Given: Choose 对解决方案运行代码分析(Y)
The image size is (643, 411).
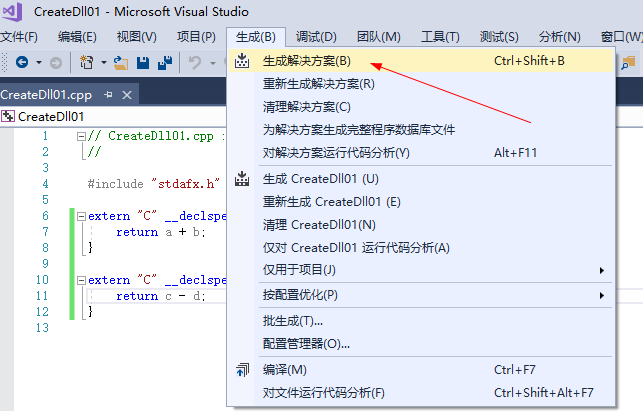Looking at the screenshot, I should point(421,153).
